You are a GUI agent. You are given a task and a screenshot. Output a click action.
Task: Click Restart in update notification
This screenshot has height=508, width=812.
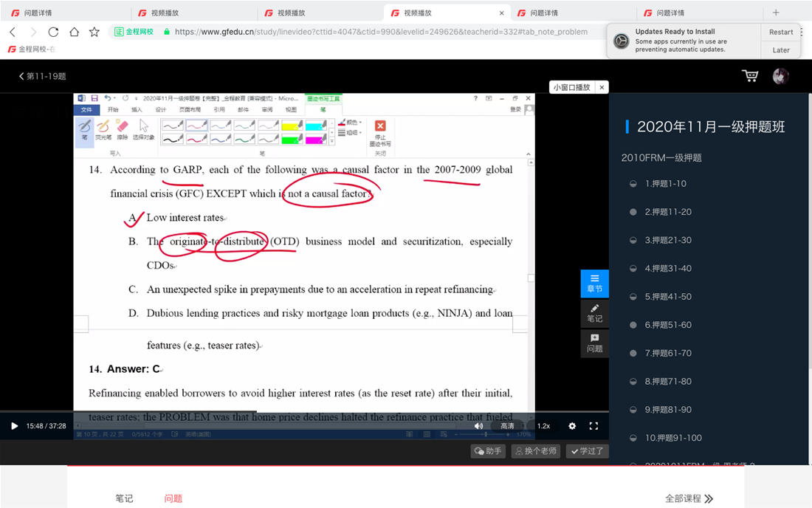[781, 32]
